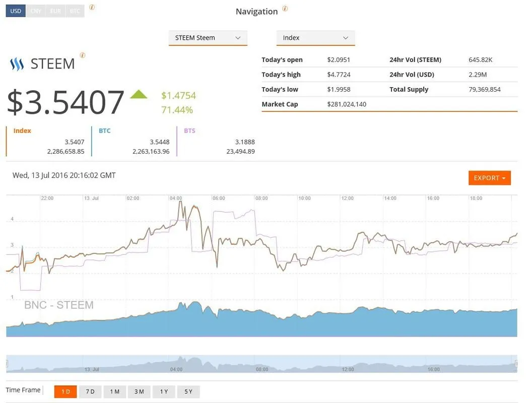Grab the left navigator range handle
This screenshot has width=532, height=403.
tap(7, 364)
